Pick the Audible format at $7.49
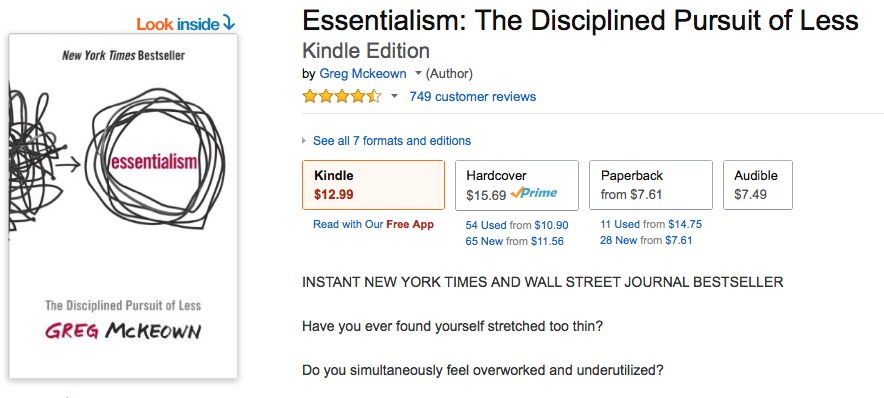The width and height of the screenshot is (884, 398). pyautogui.click(x=758, y=185)
